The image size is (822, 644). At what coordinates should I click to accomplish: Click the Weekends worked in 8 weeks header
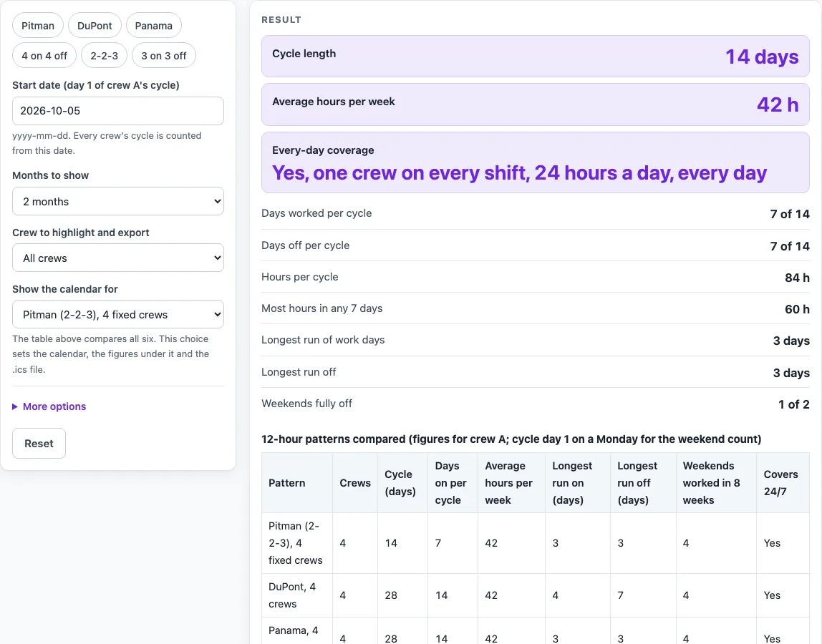[x=716, y=482]
